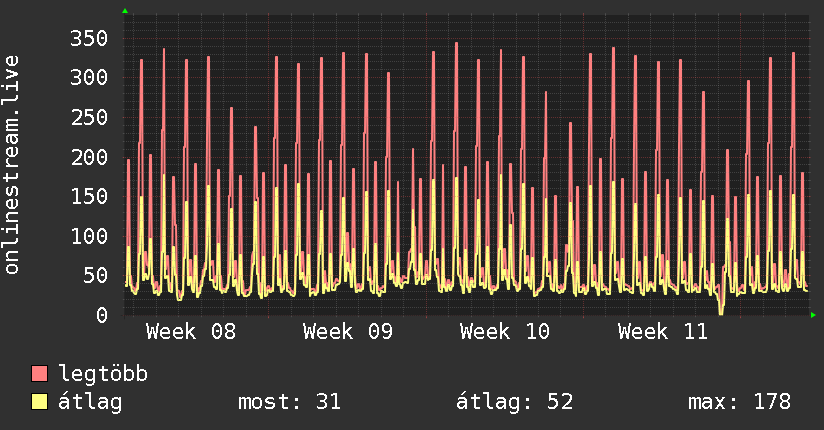
Task: Click the 100 y-axis tick label
Action: tap(89, 237)
